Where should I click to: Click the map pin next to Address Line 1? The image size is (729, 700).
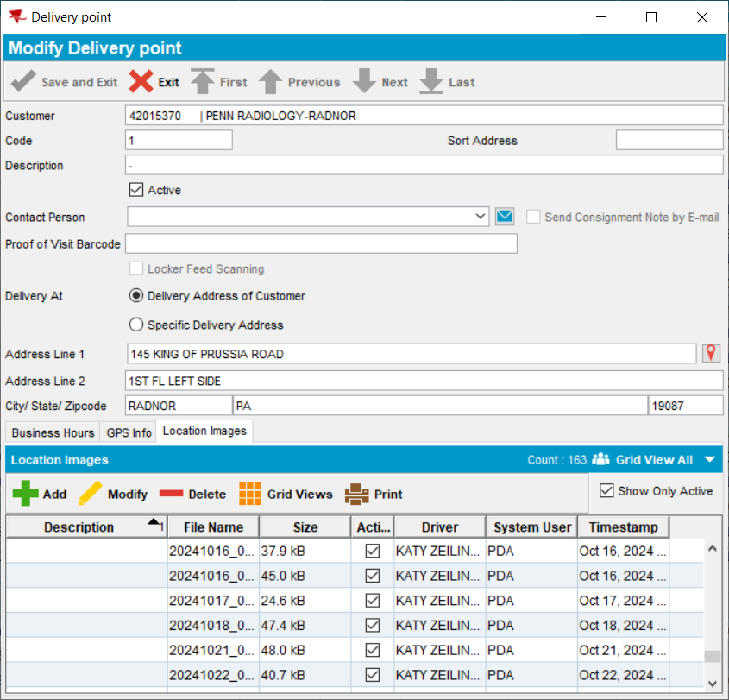(711, 353)
